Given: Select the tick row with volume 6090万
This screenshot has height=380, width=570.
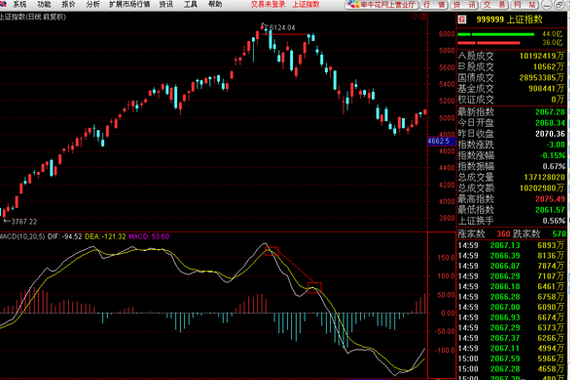Looking at the screenshot, I should coord(511,307).
